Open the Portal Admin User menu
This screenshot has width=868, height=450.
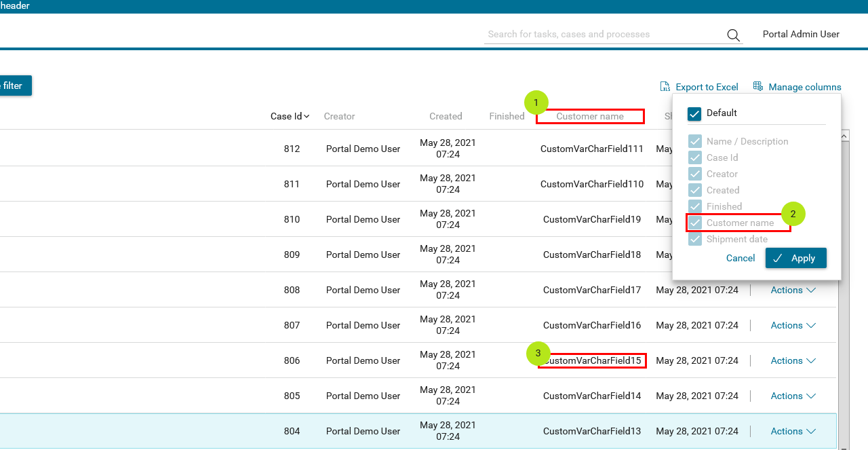click(x=801, y=34)
